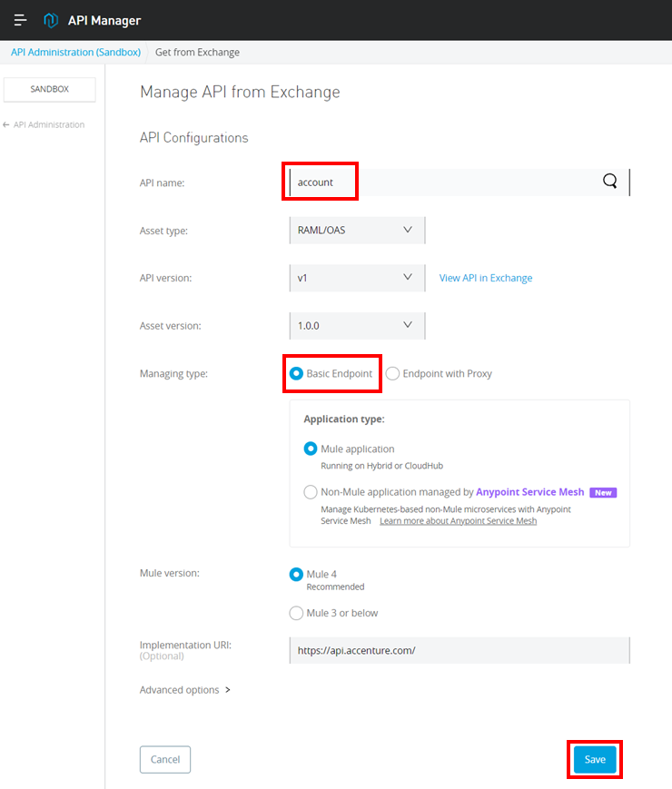Image resolution: width=672 pixels, height=789 pixels.
Task: Select Mule 3 or below option
Action: coord(296,613)
